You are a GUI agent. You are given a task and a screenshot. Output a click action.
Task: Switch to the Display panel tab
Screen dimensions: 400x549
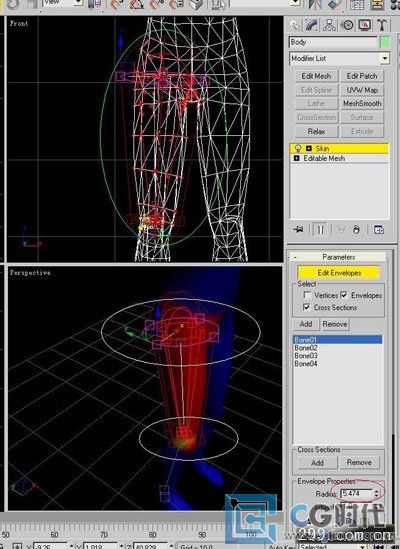(x=365, y=26)
